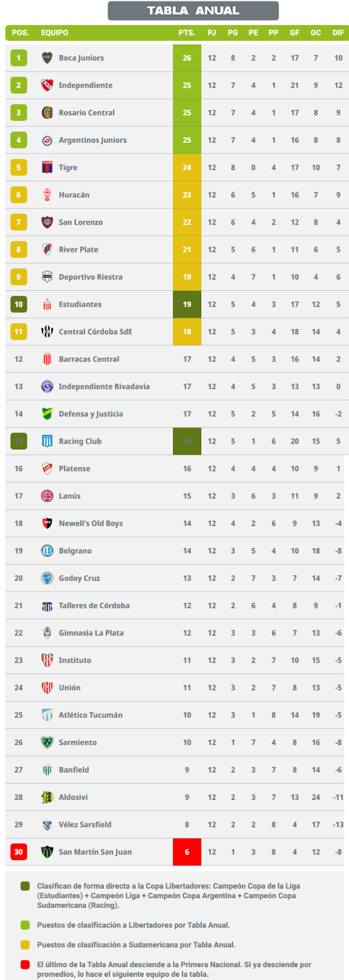Click the Defensa y Justicia crest
349x980 pixels.
coord(47,414)
